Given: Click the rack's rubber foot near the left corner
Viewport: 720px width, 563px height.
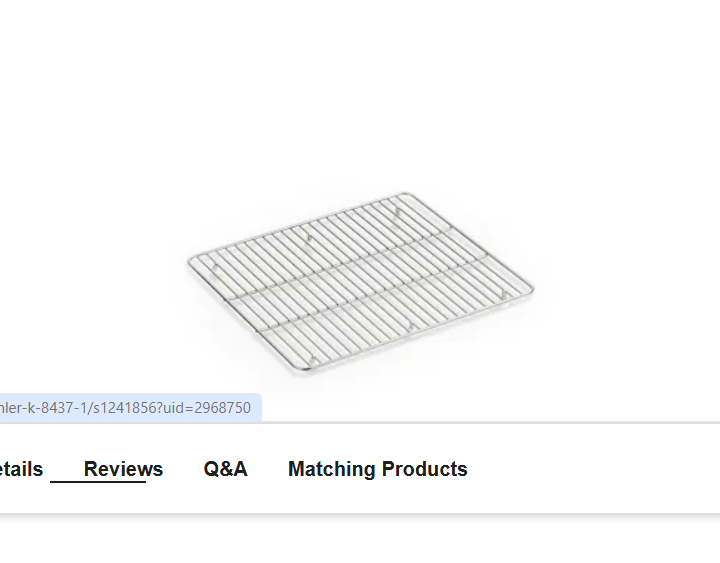Looking at the screenshot, I should pos(215,268).
